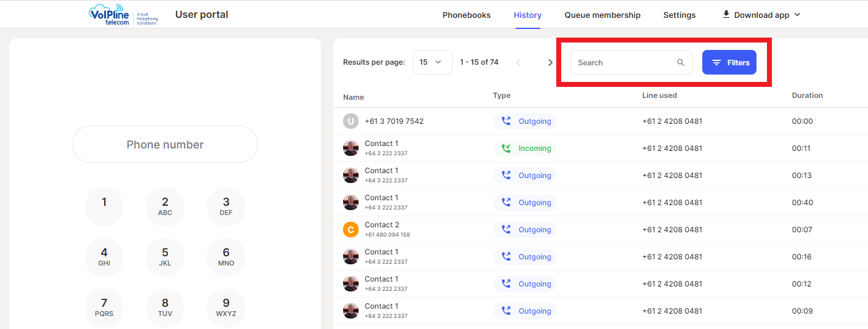
Task: Go to the next results page
Action: [x=550, y=62]
